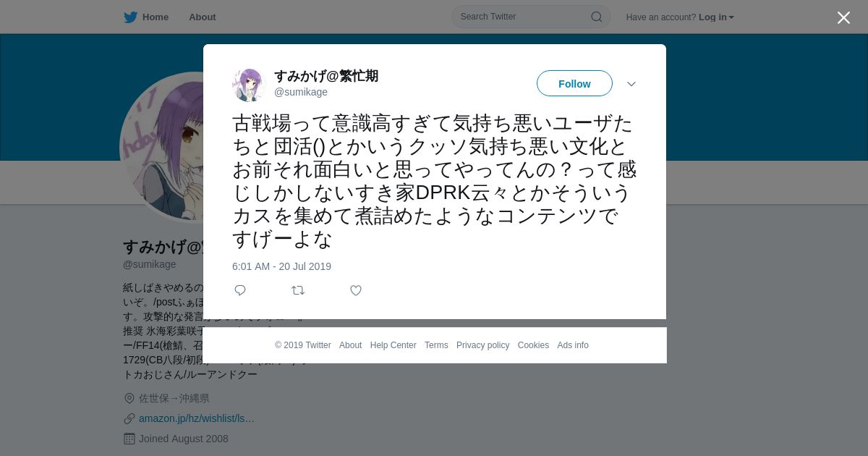Image resolution: width=868 pixels, height=456 pixels.
Task: Click the reply speech bubble icon
Action: point(240,290)
